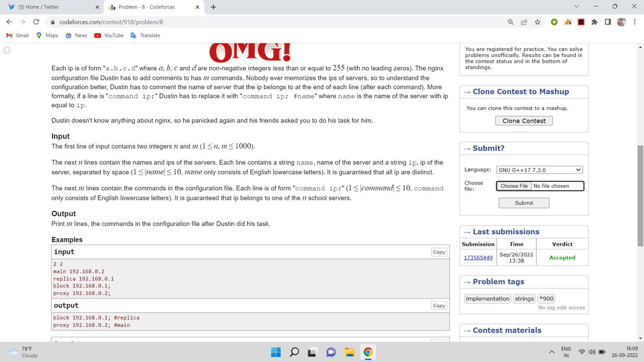Open the YouTube bookmark

(x=109, y=35)
